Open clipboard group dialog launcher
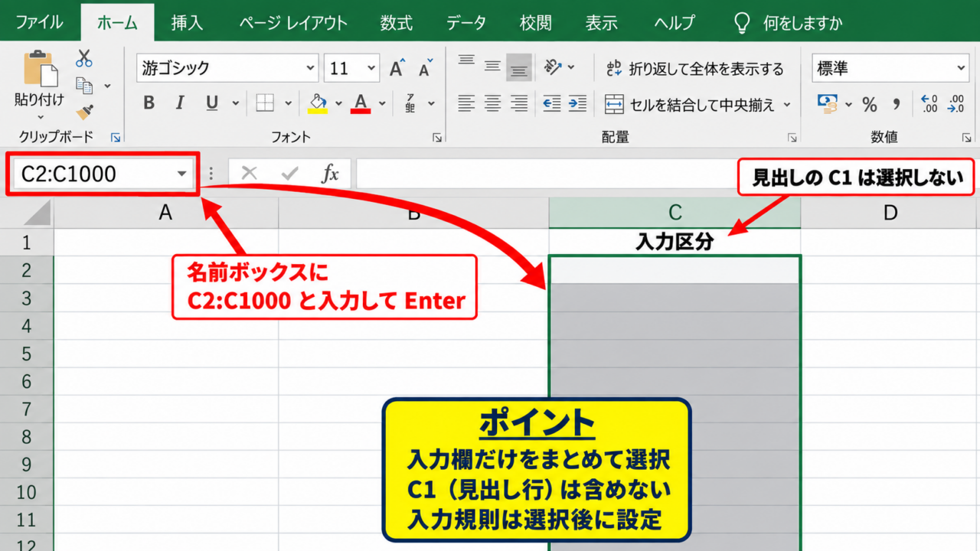 (x=116, y=138)
